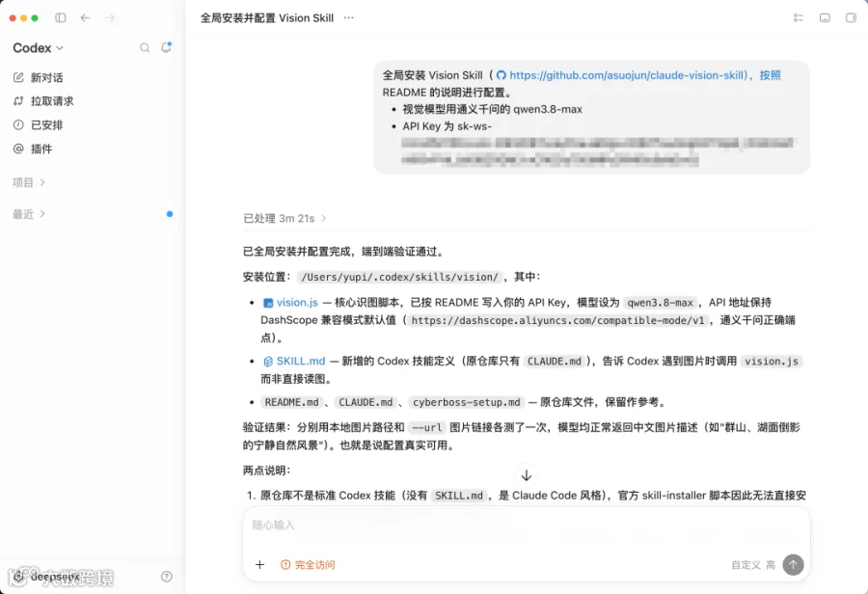
Task: Open the search icon in sidebar
Action: (145, 48)
